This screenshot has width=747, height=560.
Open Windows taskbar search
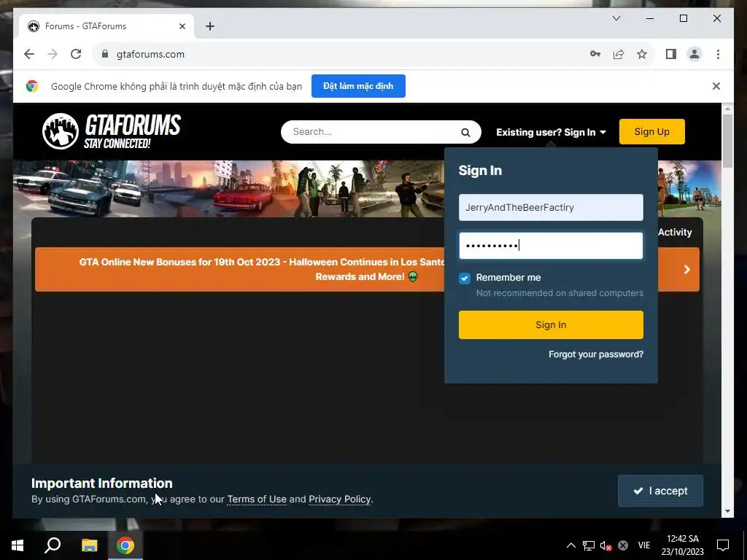point(53,545)
